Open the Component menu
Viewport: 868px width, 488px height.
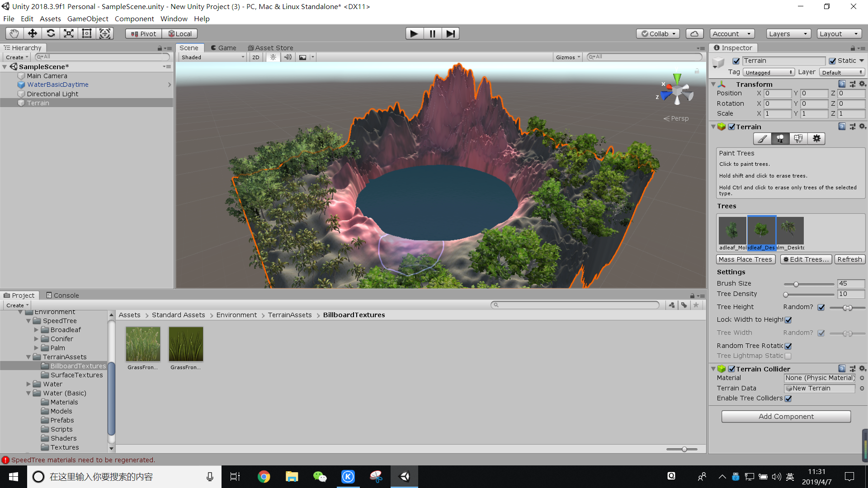(x=134, y=19)
